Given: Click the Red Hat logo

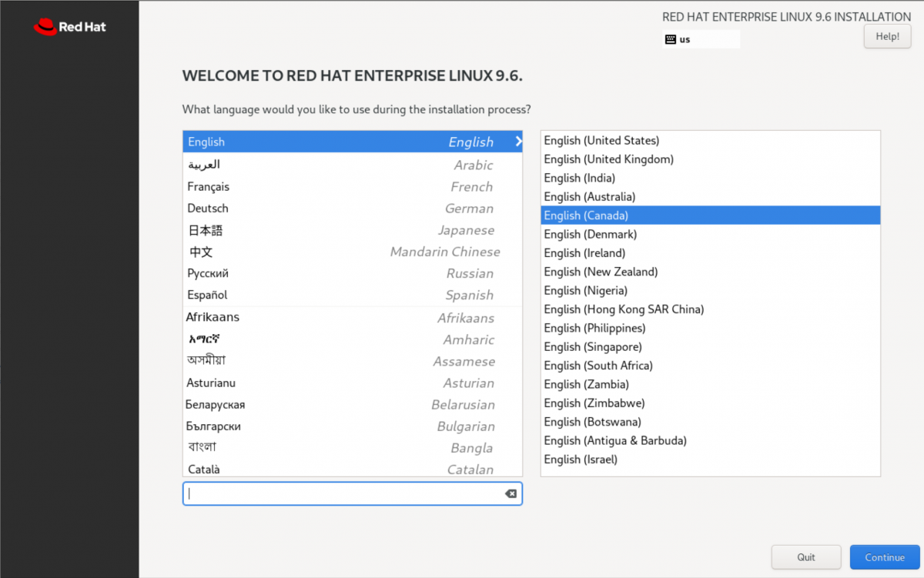Looking at the screenshot, I should (69, 27).
